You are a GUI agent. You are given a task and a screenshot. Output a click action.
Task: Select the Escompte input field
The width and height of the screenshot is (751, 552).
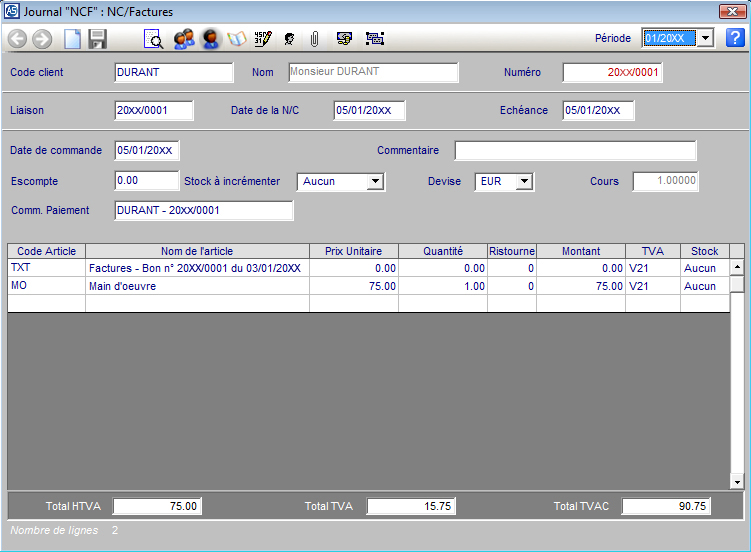pyautogui.click(x=146, y=181)
